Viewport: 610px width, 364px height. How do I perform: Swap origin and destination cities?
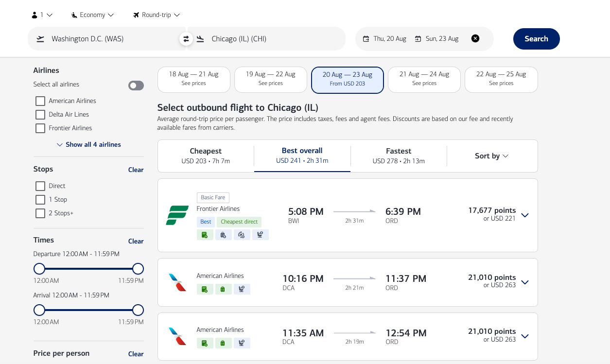(186, 39)
